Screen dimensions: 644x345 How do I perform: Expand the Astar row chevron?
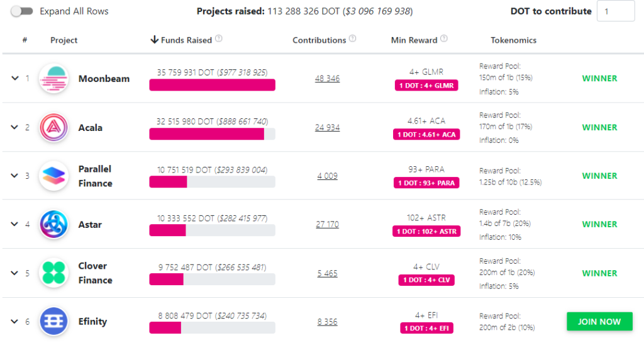(x=14, y=224)
